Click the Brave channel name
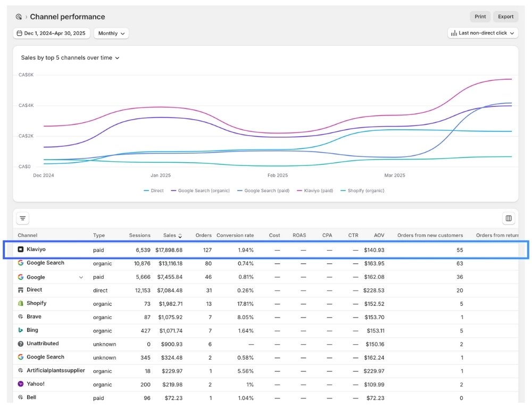 (34, 317)
